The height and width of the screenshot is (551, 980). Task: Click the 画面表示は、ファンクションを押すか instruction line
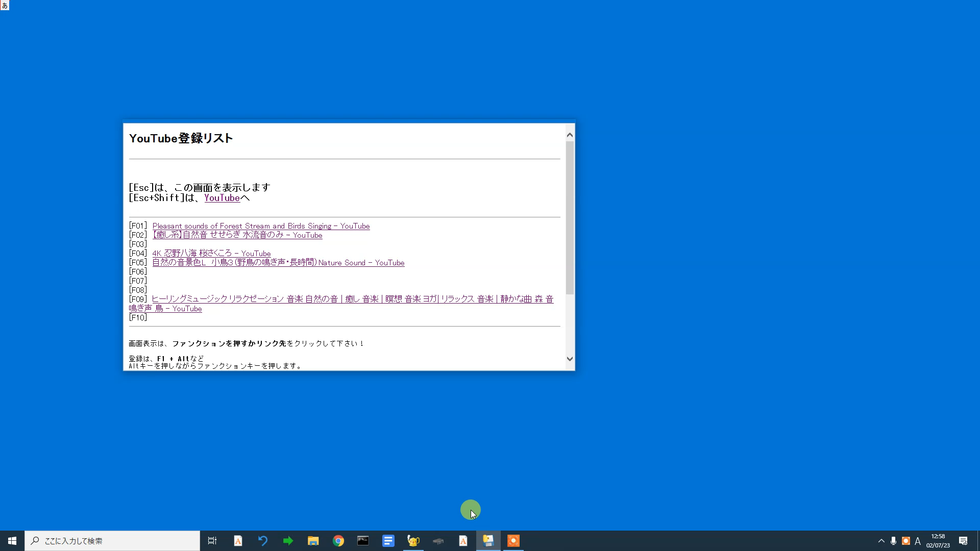pyautogui.click(x=246, y=343)
